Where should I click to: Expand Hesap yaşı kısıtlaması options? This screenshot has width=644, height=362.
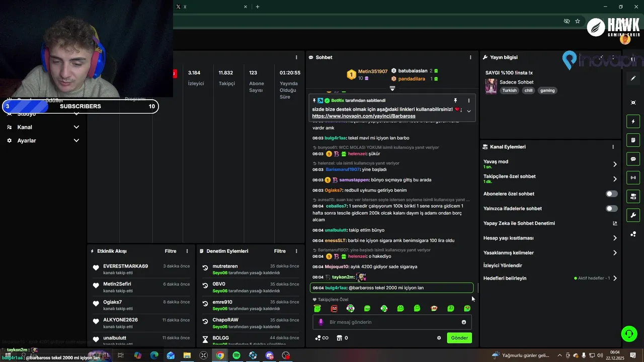click(x=615, y=238)
